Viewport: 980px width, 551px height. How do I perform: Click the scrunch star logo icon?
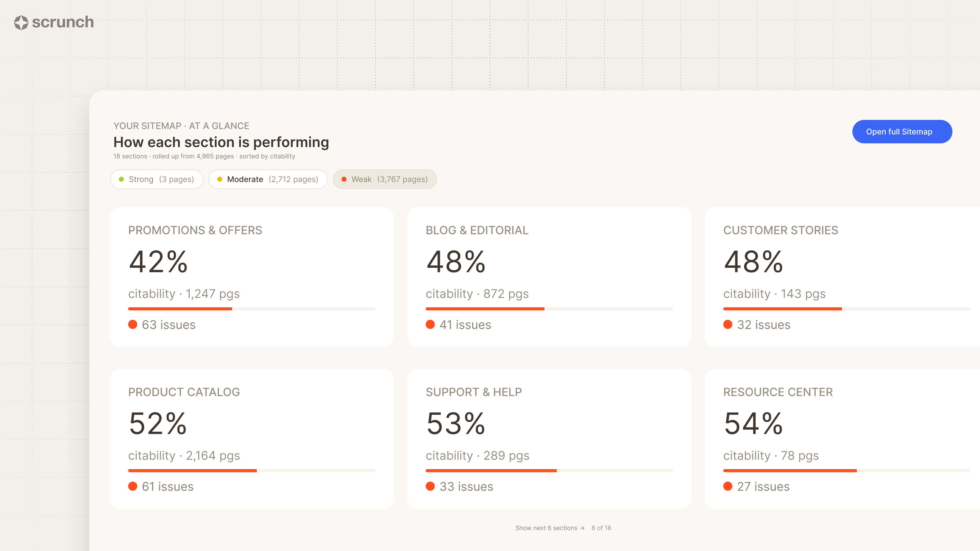(21, 22)
